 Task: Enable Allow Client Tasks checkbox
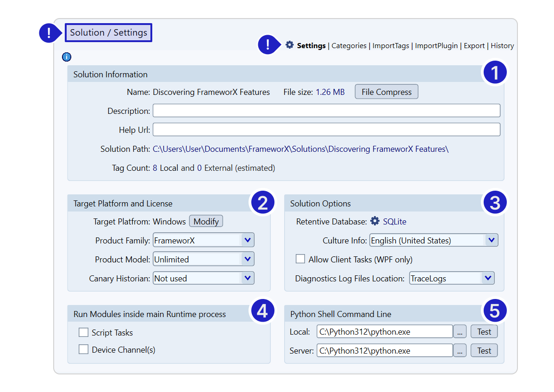pyautogui.click(x=300, y=259)
